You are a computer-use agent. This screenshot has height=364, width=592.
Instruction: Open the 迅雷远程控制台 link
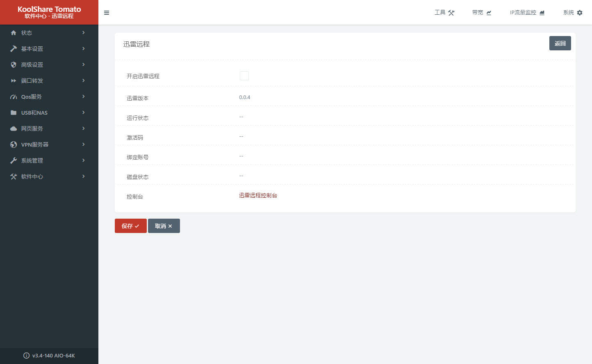click(258, 195)
